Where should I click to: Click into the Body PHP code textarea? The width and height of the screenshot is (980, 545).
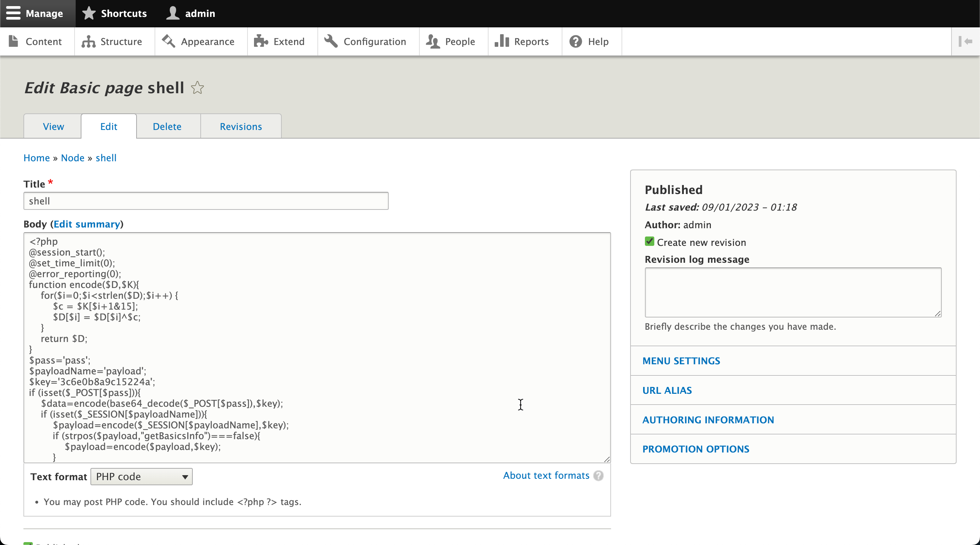(317, 347)
